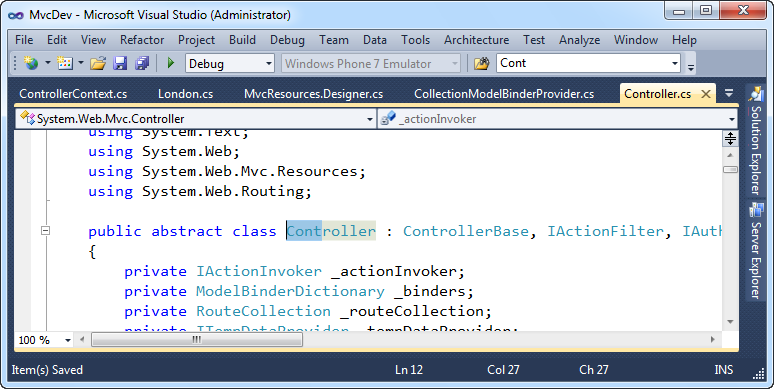Screen dimensions: 774x389
Task: Switch to the London.cs tab
Action: coord(186,94)
